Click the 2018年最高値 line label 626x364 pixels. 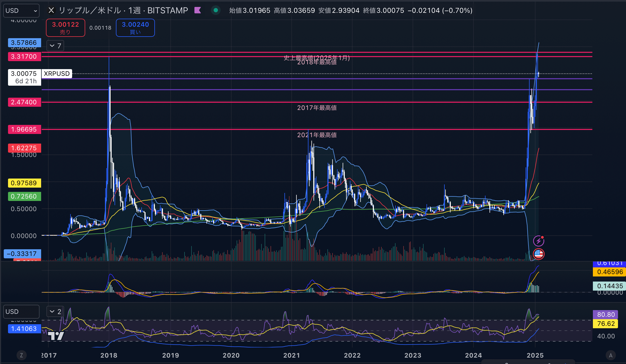tap(317, 62)
